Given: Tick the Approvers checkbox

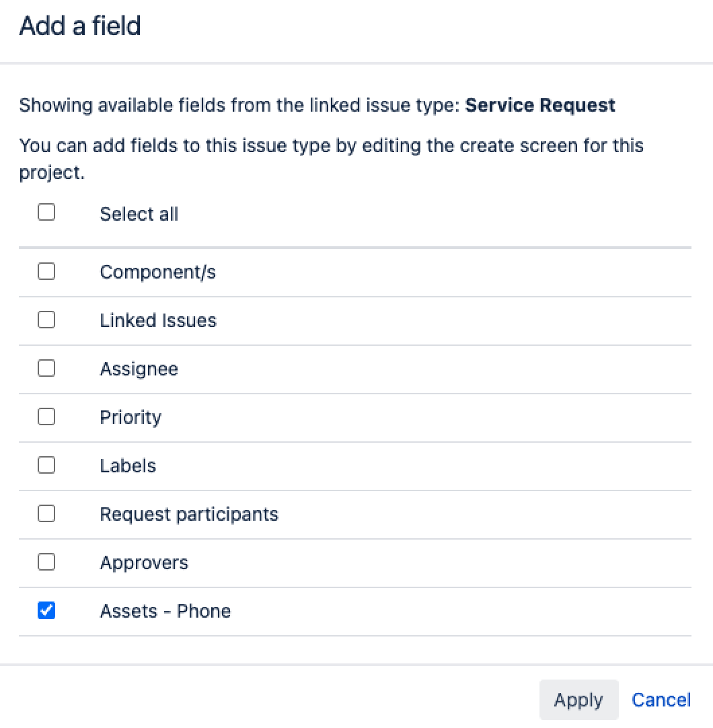Looking at the screenshot, I should pos(46,562).
